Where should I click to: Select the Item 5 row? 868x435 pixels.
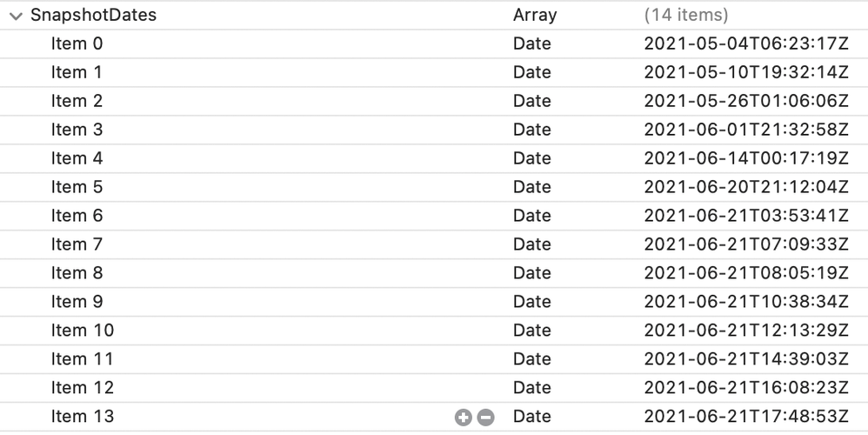pos(434,187)
